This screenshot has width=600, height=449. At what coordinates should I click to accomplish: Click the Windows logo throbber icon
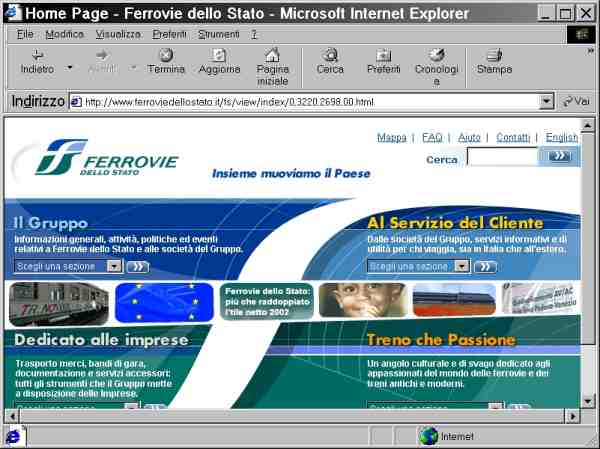pos(581,35)
